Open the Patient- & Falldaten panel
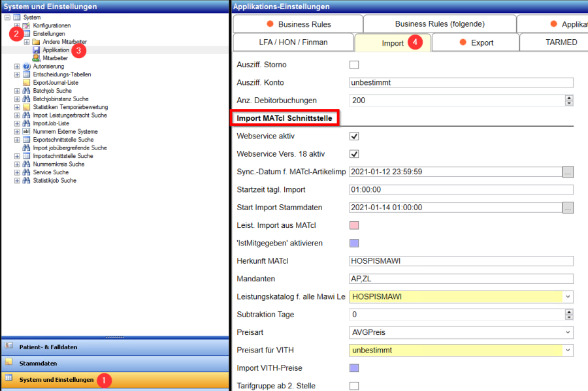This screenshot has width=588, height=391. pos(115,347)
